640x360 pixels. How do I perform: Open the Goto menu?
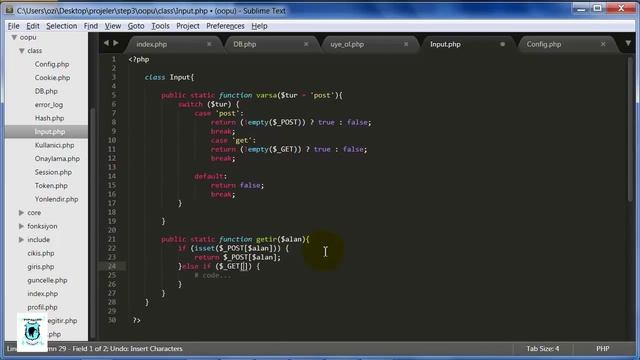pyautogui.click(x=136, y=26)
